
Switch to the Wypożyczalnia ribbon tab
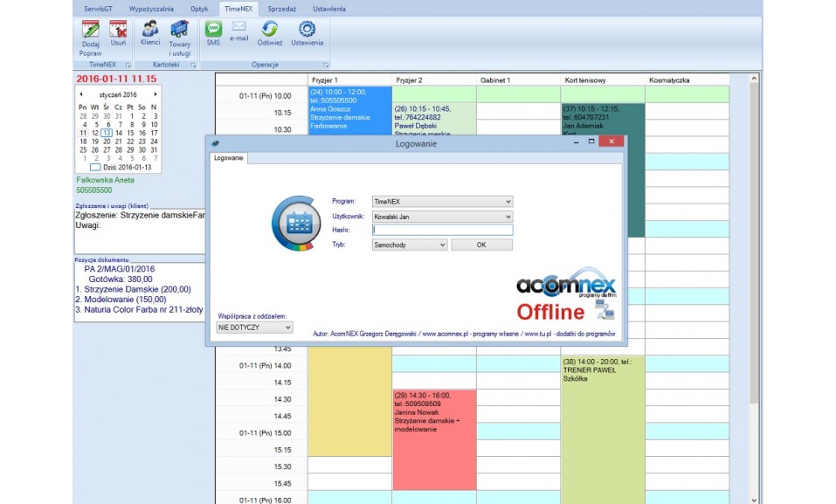coord(150,8)
